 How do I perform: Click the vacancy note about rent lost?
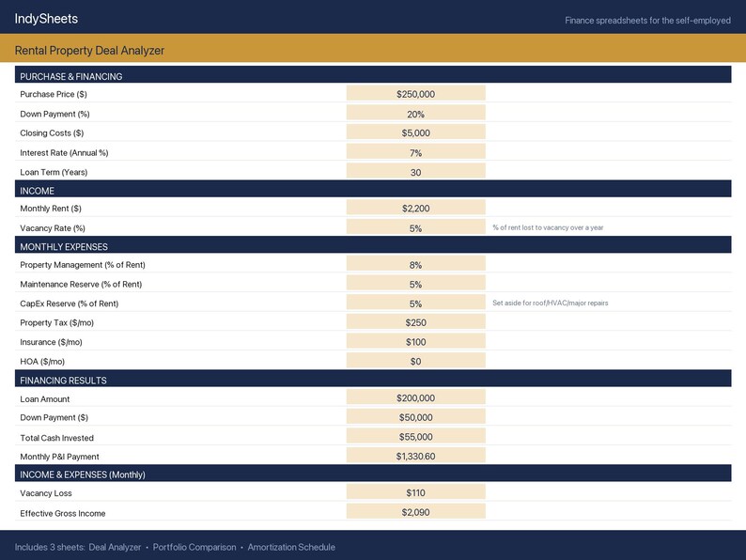[x=548, y=227]
